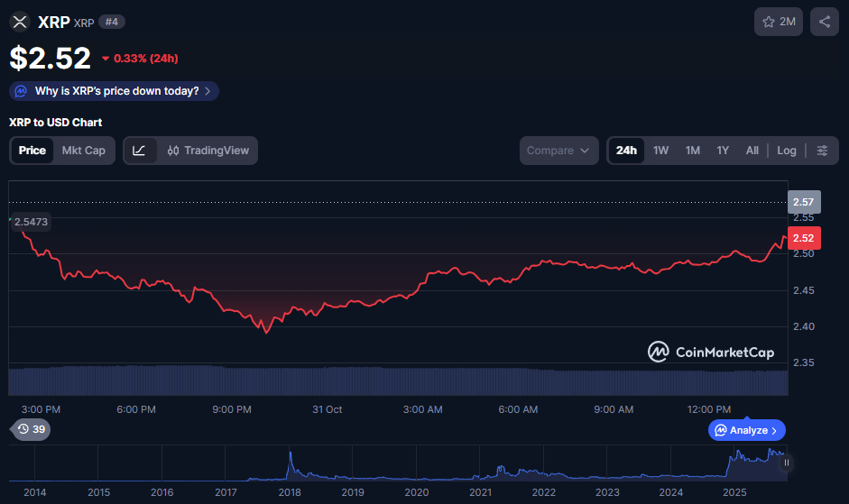849x504 pixels.
Task: Click 2014 on the range navigator
Action: click(x=34, y=492)
